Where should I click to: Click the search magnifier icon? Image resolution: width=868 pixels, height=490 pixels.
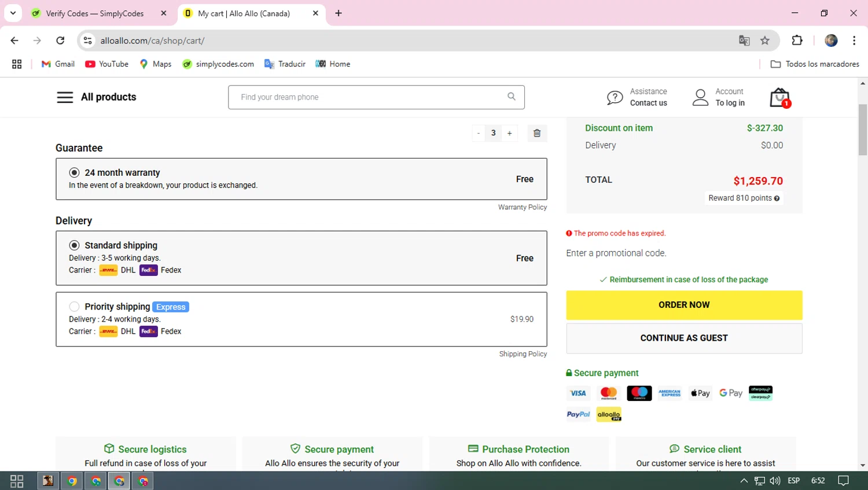[512, 97]
